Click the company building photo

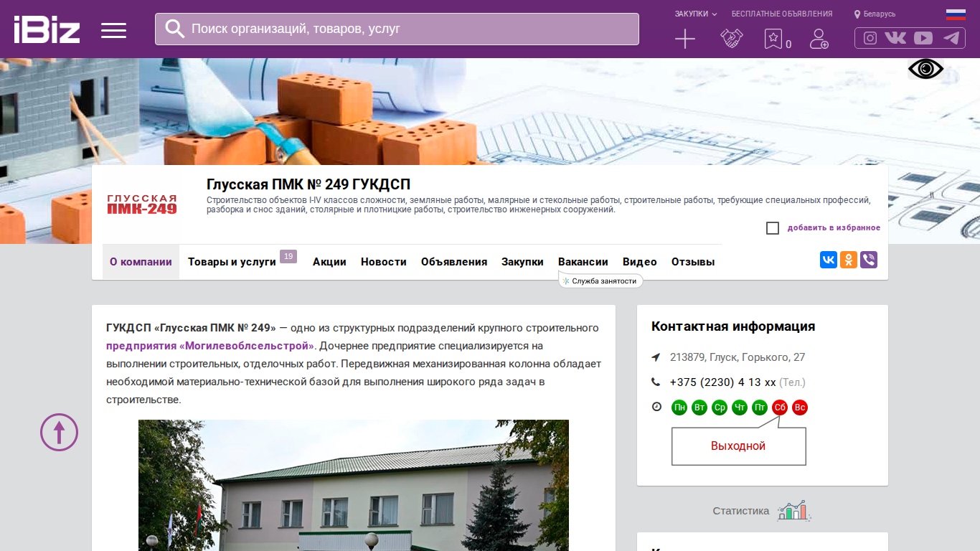coord(354,485)
